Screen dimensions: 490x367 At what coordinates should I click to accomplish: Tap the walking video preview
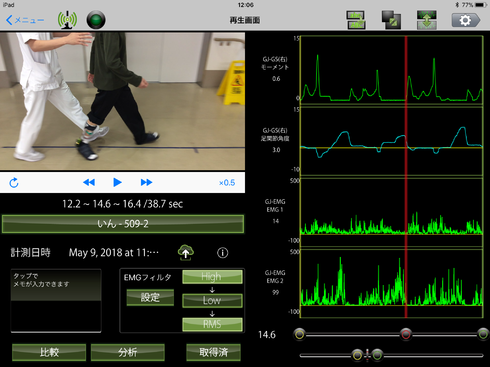(122, 101)
